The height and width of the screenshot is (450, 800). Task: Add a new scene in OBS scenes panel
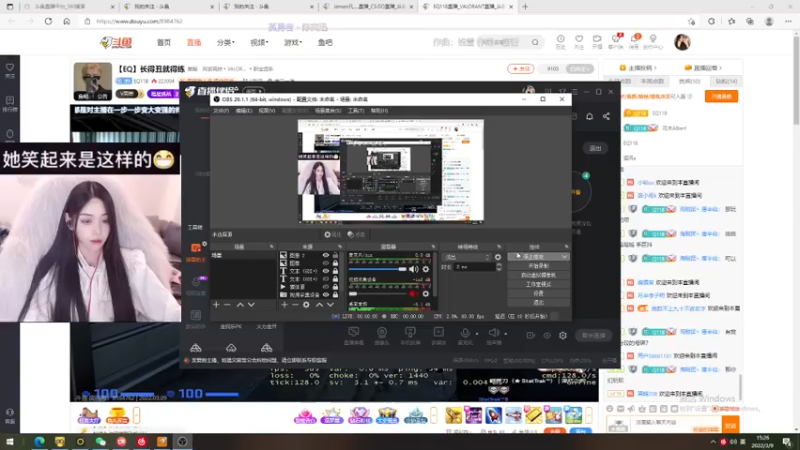[216, 305]
